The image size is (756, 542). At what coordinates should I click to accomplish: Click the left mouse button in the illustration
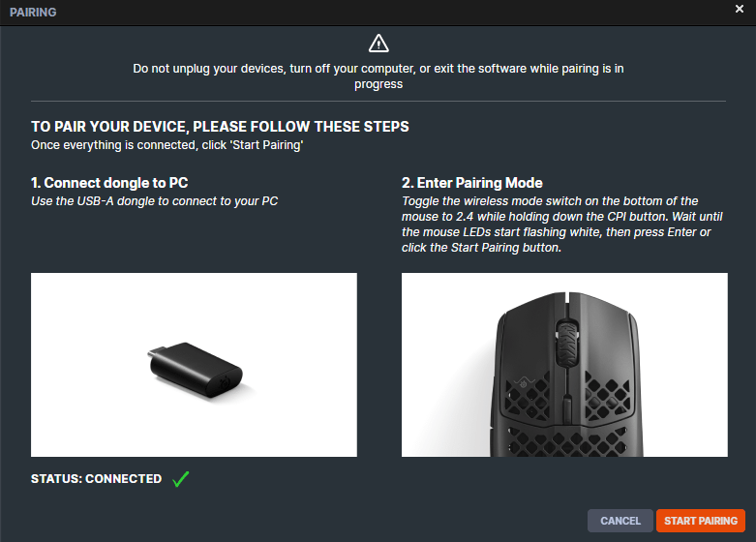(x=526, y=339)
